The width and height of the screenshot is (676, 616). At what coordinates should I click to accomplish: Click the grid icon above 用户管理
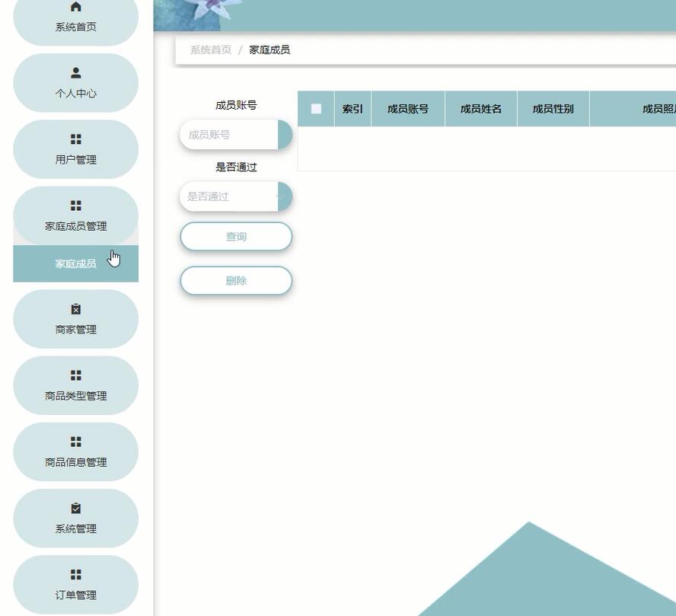coord(75,139)
